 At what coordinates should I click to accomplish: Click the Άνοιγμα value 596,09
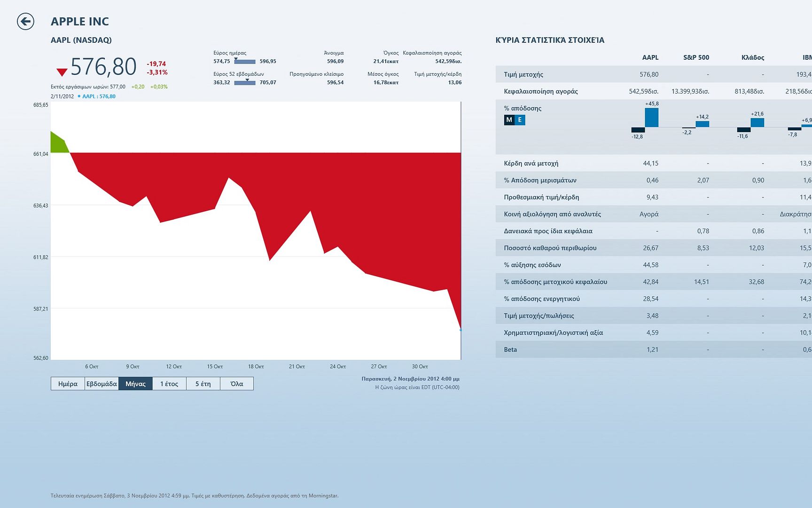point(336,61)
